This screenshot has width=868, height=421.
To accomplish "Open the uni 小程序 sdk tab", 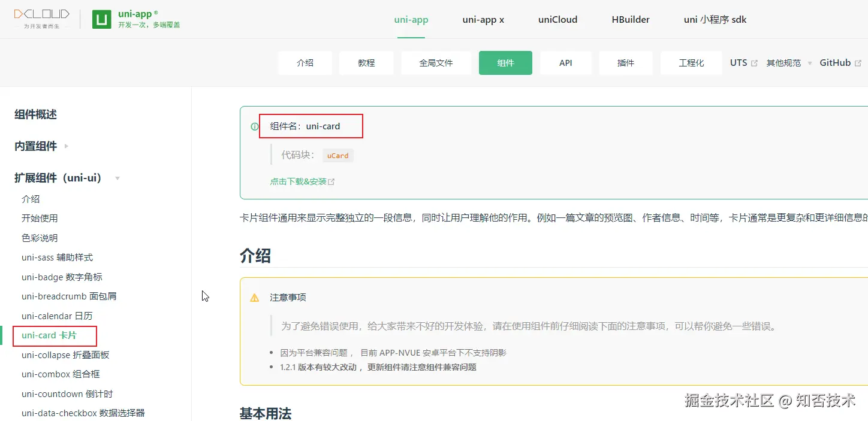I will click(x=715, y=19).
